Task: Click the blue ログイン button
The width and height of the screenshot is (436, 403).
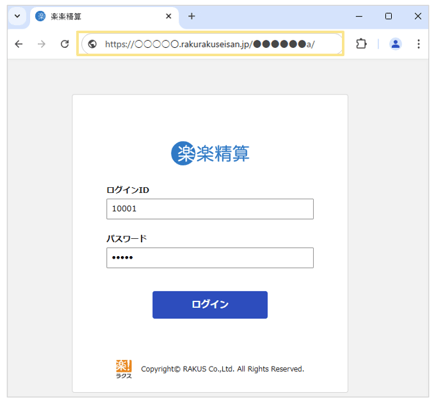Action: point(210,305)
